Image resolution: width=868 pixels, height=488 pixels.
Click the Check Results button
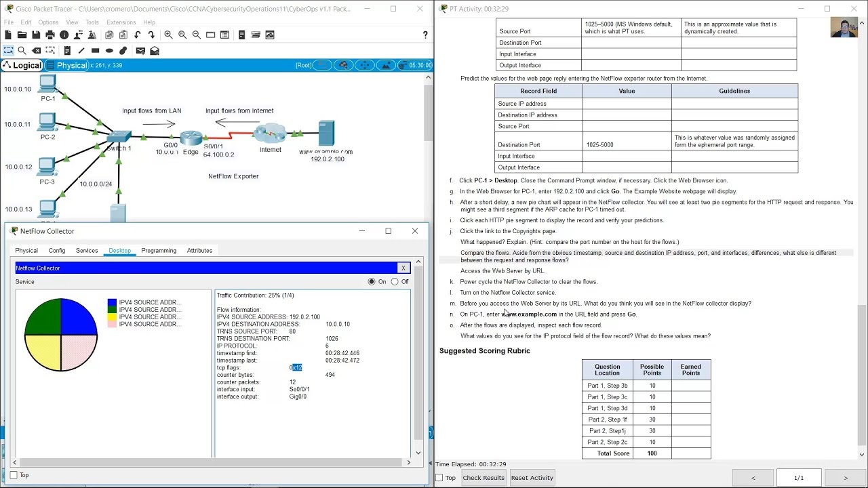[x=484, y=478]
